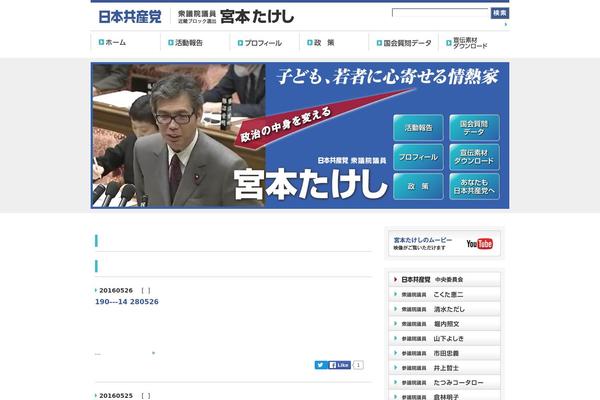Click the square icon beside ホーム
600x400 pixels.
[x=101, y=42]
